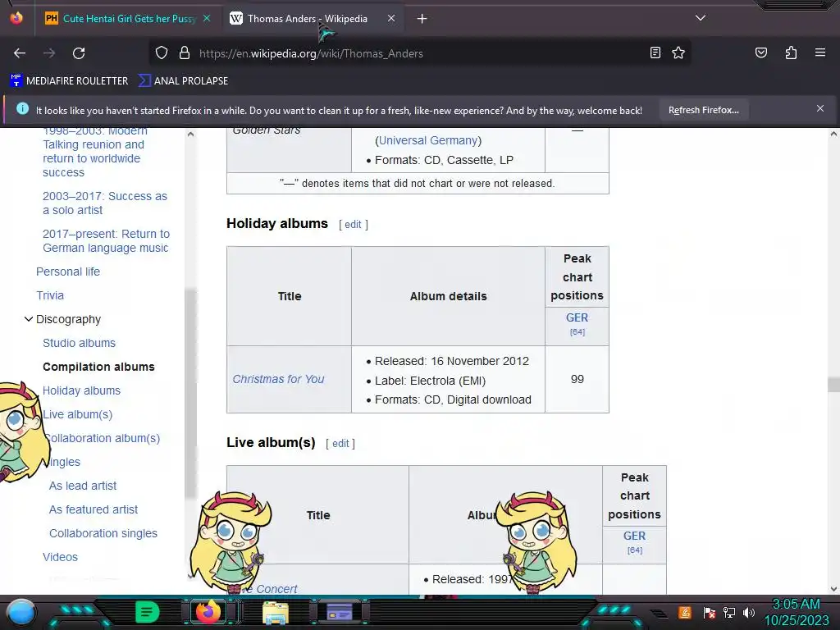The image size is (840, 630).
Task: Select Discography sidebar entry
Action: point(68,319)
